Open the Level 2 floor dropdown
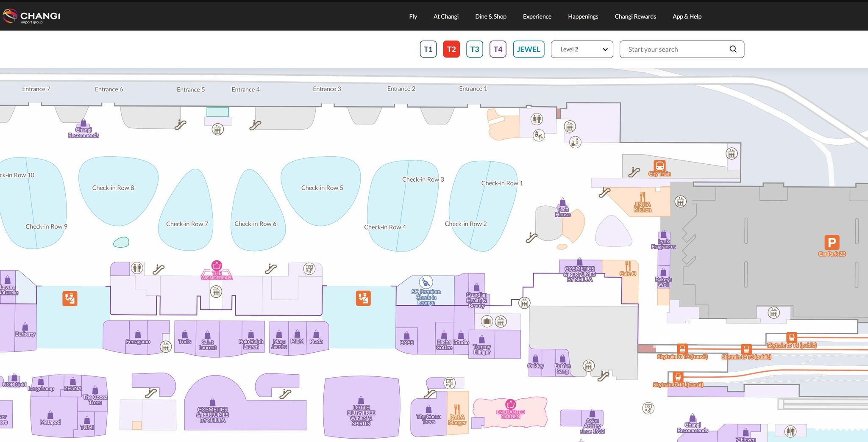The height and width of the screenshot is (442, 868). (x=582, y=49)
